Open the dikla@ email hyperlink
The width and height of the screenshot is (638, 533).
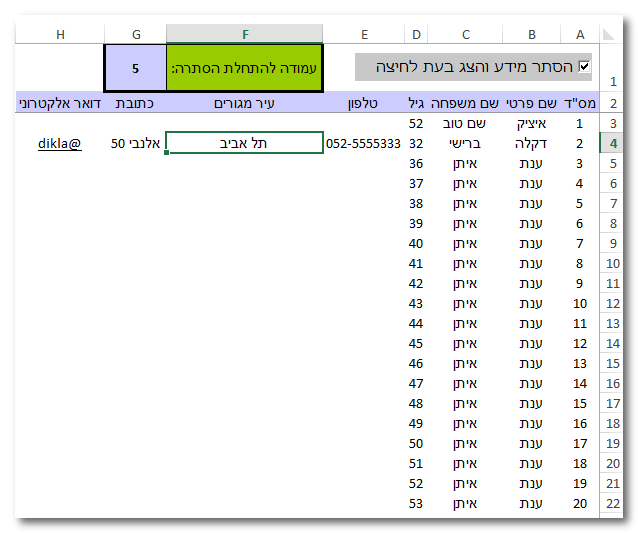pyautogui.click(x=59, y=143)
